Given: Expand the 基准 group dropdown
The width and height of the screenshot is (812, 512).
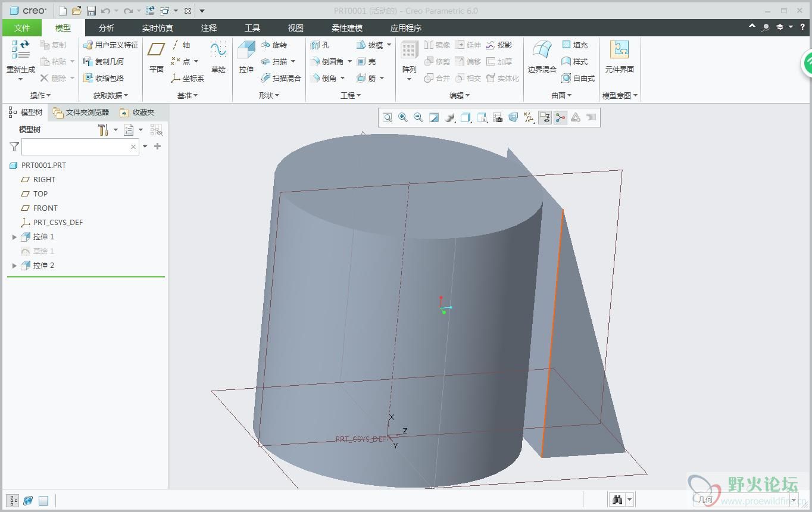Looking at the screenshot, I should [187, 95].
